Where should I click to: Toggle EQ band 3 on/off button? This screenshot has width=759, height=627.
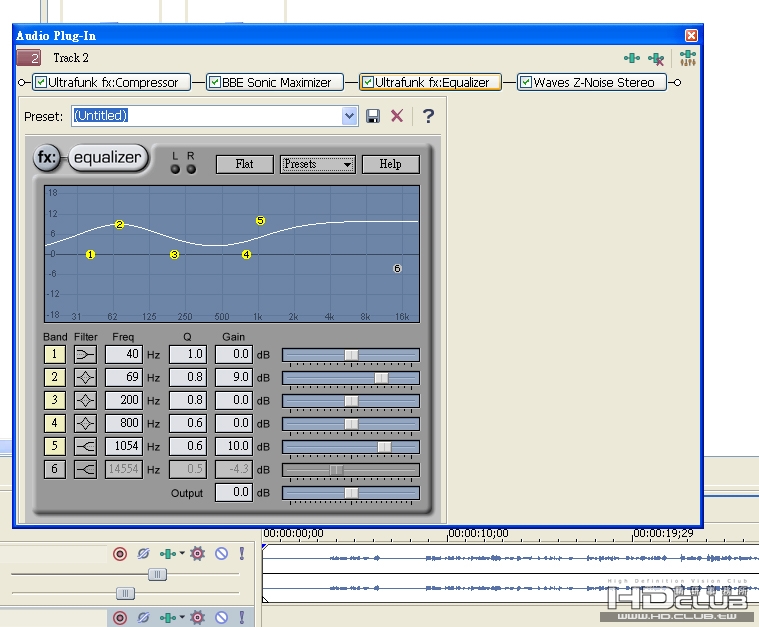[x=55, y=400]
